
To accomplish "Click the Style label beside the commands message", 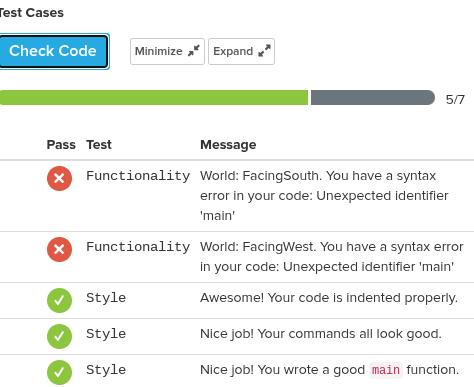I will pos(106,334).
